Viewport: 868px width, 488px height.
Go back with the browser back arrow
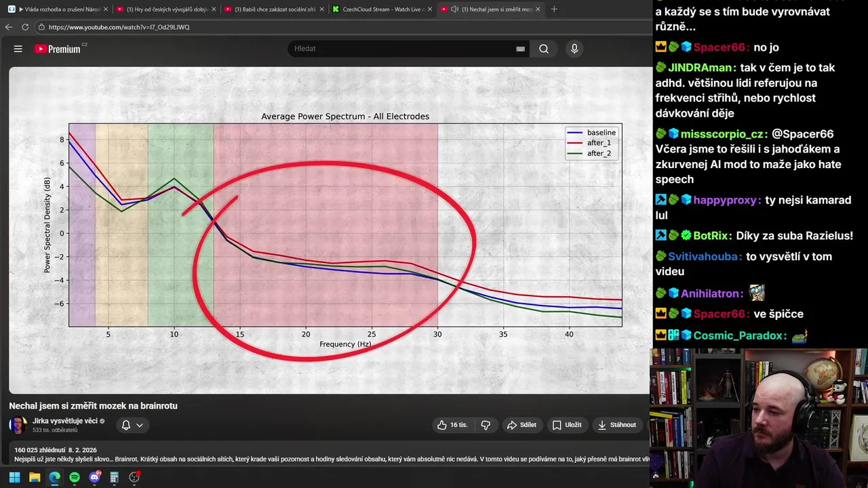9,27
